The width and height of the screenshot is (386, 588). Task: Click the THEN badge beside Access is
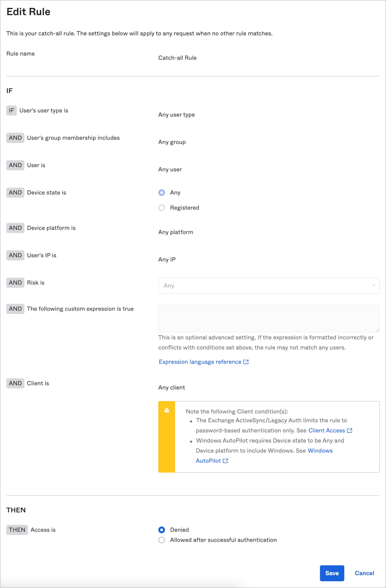point(17,530)
